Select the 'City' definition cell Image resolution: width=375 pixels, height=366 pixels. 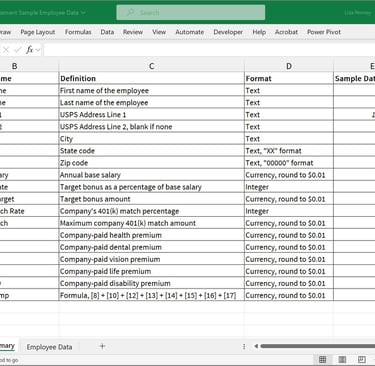coord(152,139)
